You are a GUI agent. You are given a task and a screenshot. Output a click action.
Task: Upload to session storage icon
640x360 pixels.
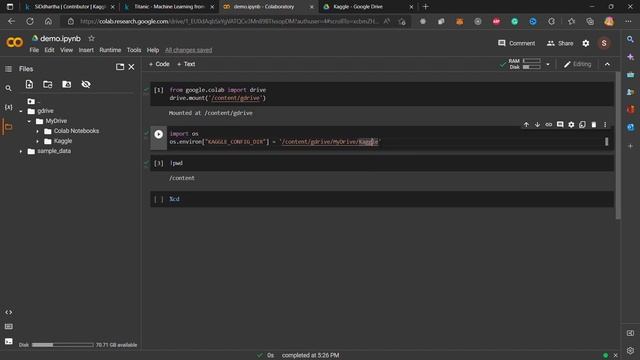[29, 84]
